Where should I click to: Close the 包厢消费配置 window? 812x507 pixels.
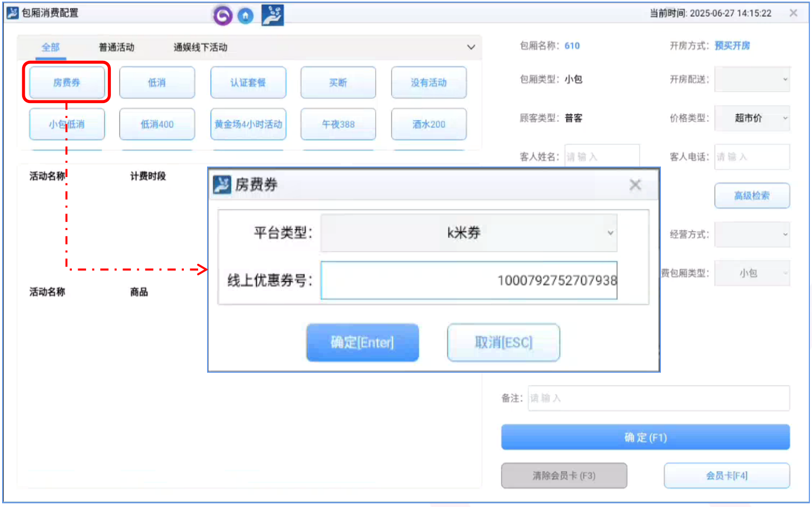[794, 13]
